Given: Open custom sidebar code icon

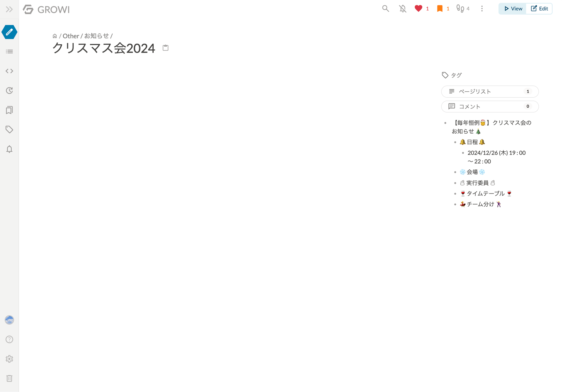Looking at the screenshot, I should [x=9, y=71].
